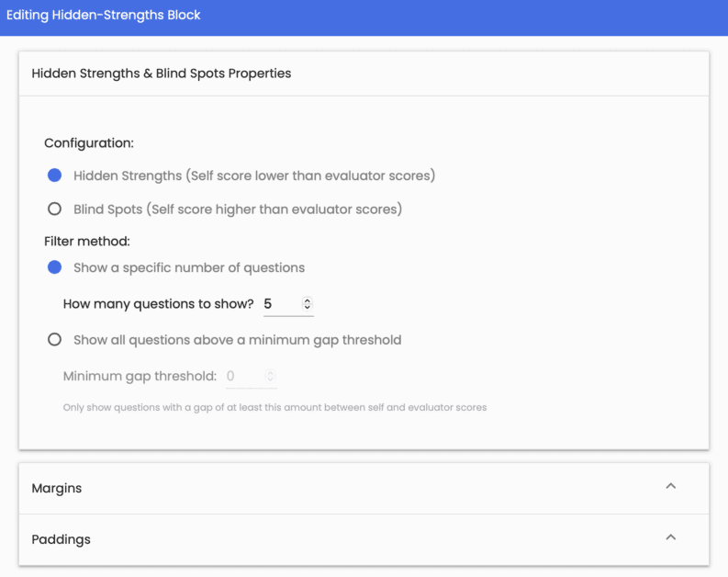This screenshot has width=728, height=577.
Task: Click the 'Editing Hidden-Strengths Block' title bar
Action: coord(103,16)
